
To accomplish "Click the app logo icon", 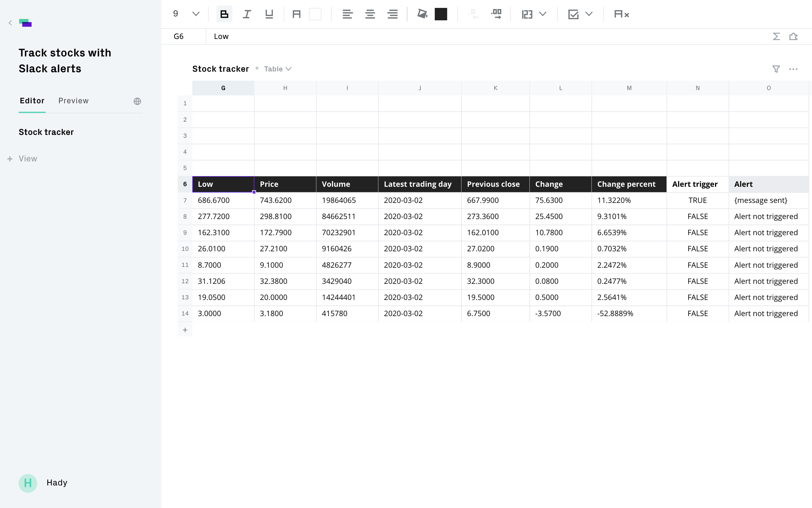I will tap(25, 23).
